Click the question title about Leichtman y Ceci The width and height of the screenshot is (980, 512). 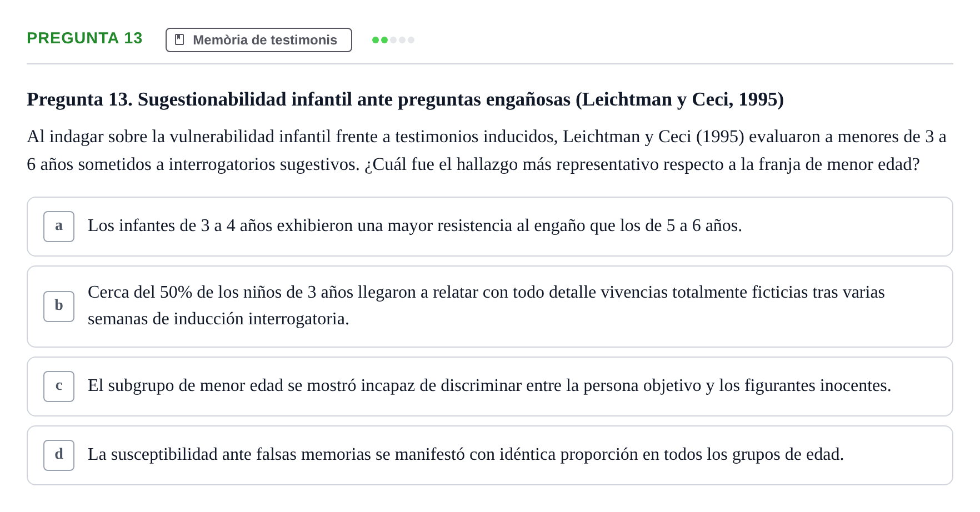point(405,99)
